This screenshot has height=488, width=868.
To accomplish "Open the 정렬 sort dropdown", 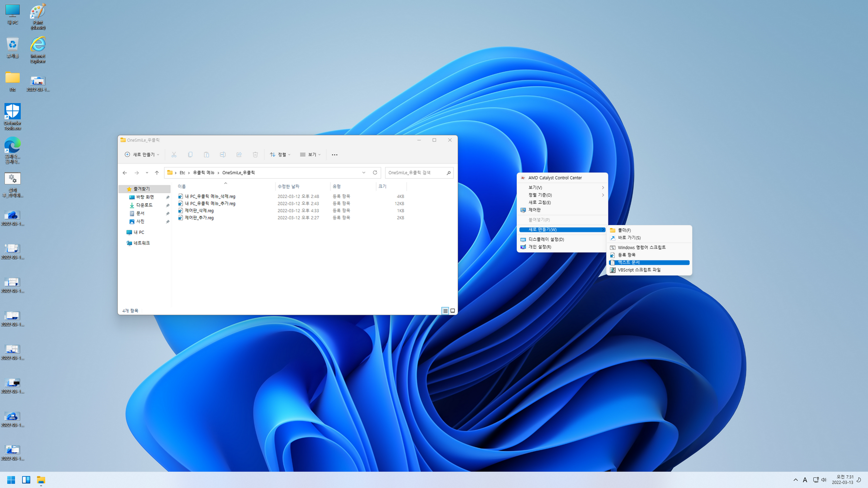I will tap(280, 154).
